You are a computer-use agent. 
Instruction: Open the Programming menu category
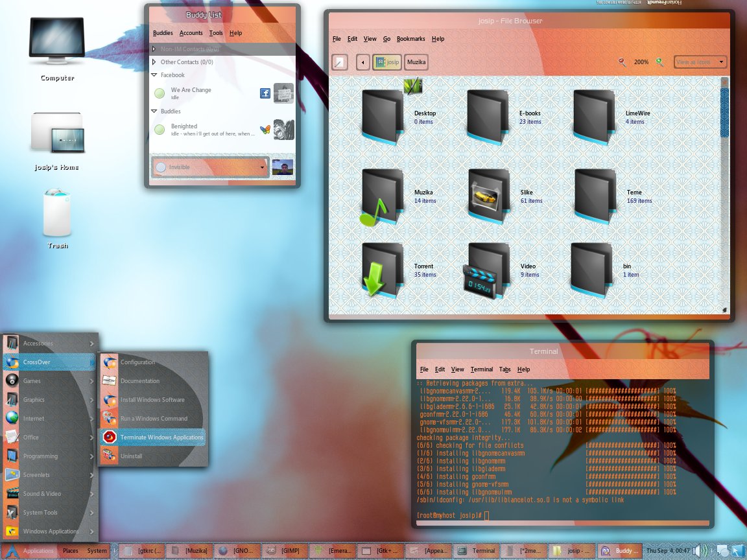tap(49, 456)
